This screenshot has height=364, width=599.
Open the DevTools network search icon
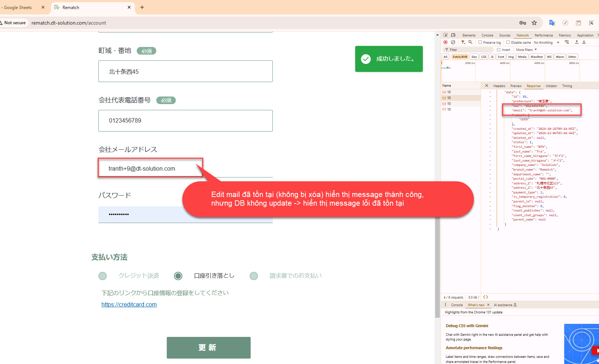tap(470, 42)
